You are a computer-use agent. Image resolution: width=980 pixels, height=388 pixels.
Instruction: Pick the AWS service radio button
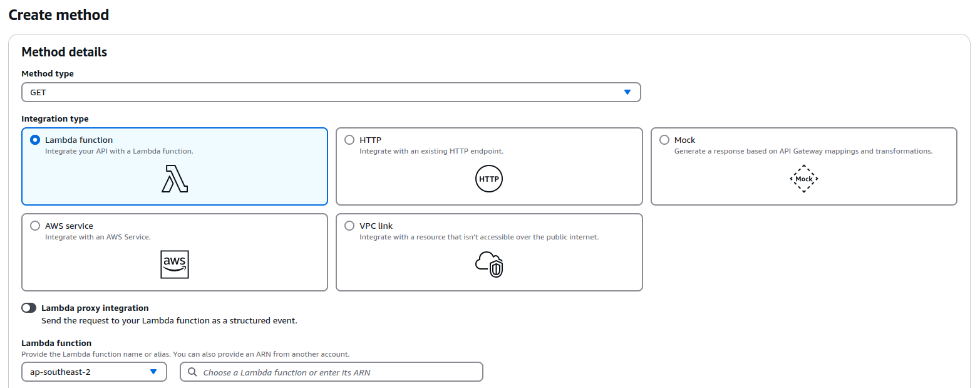click(x=35, y=226)
